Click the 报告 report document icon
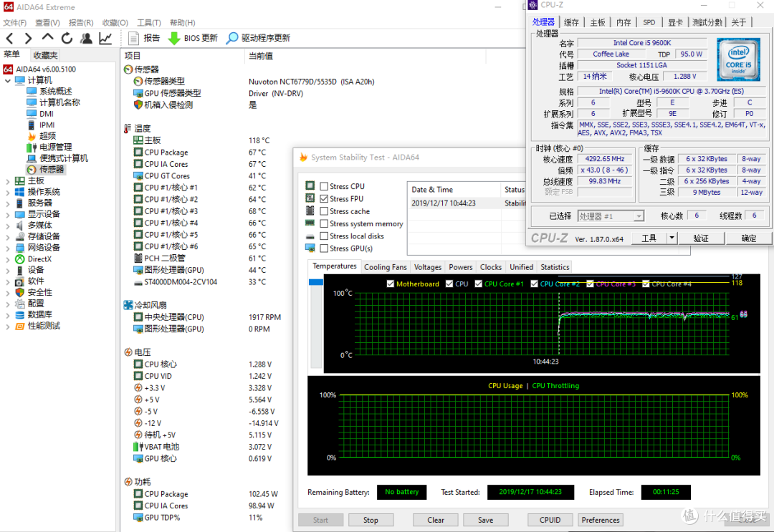The width and height of the screenshot is (774, 532). tap(133, 38)
